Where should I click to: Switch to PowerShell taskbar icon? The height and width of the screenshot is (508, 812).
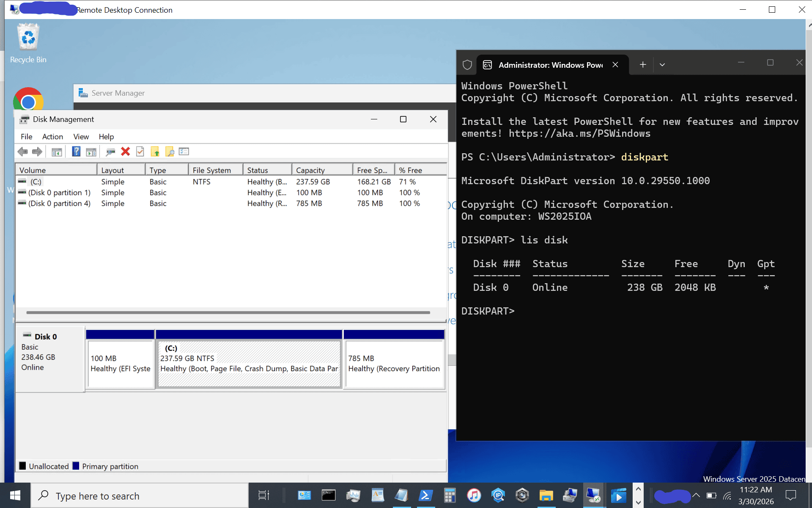pos(425,495)
